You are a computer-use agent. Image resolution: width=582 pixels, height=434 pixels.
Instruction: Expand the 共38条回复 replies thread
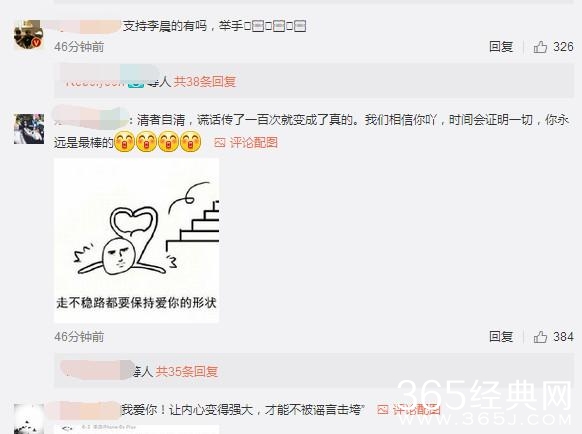click(205, 81)
